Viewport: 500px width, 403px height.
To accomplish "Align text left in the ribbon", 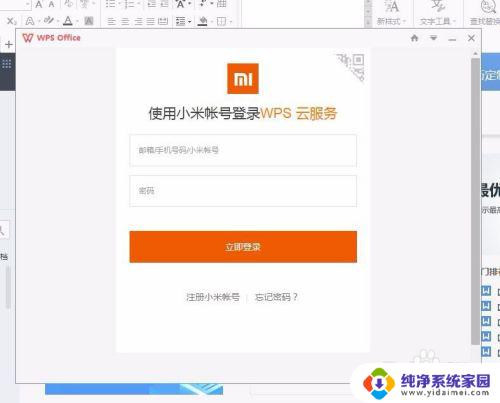I will pyautogui.click(x=112, y=22).
